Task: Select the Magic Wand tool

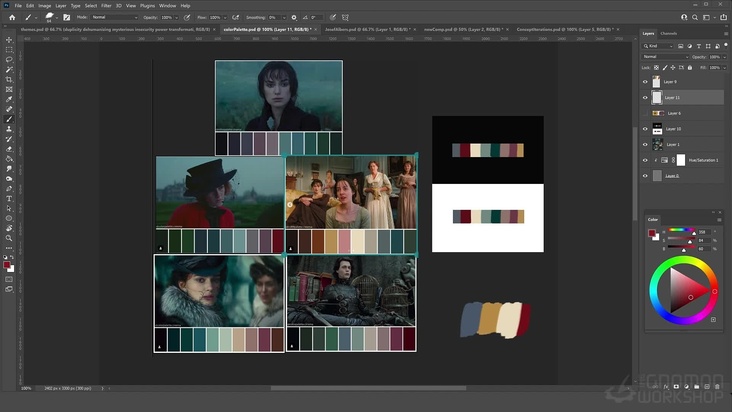Action: tap(9, 70)
